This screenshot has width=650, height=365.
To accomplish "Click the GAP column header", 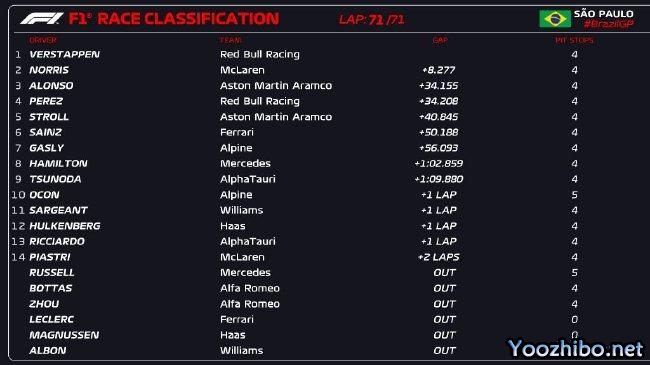I will (x=440, y=40).
